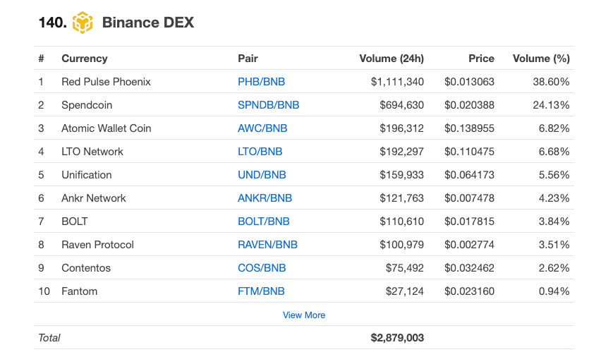Click the $694,630 volume value
The height and width of the screenshot is (364, 613).
pos(401,105)
